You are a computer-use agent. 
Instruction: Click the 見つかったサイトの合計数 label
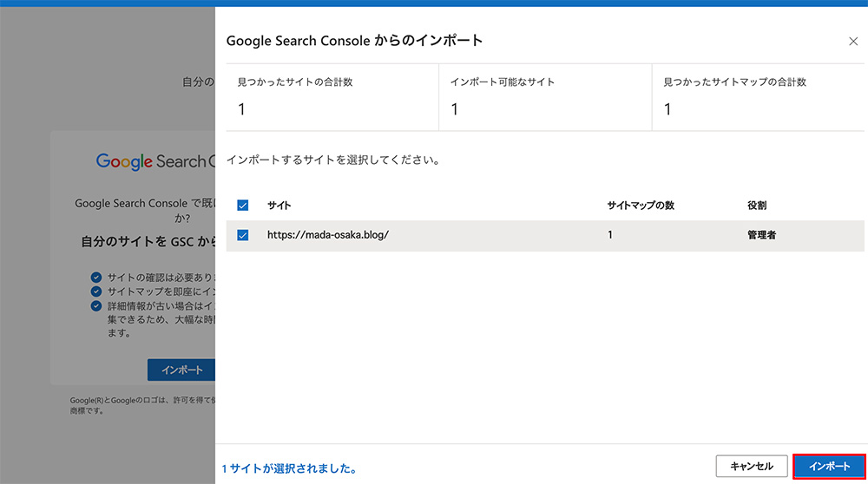point(295,82)
